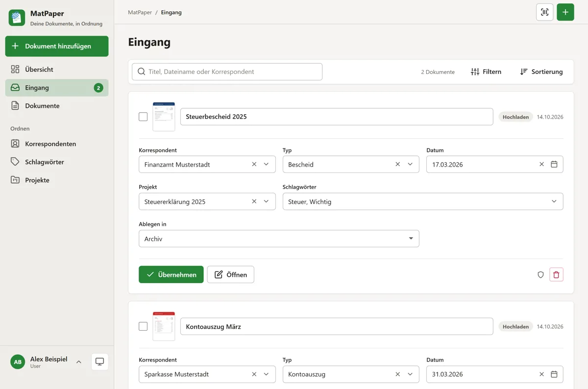Image resolution: width=588 pixels, height=389 pixels.
Task: Expand the Bescheid type dropdown
Action: tap(411, 164)
